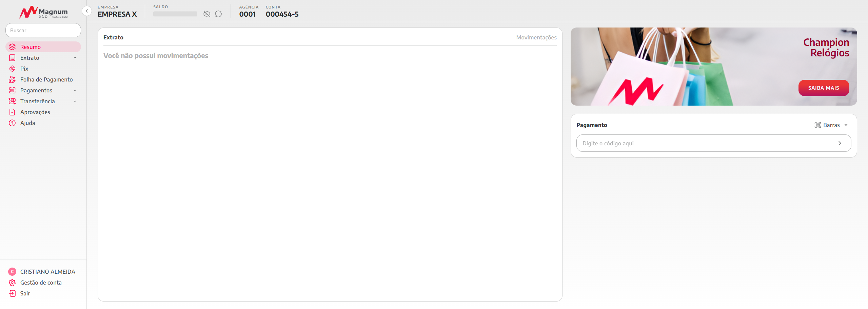
Task: Open the Barras payment type dropdown
Action: 831,125
